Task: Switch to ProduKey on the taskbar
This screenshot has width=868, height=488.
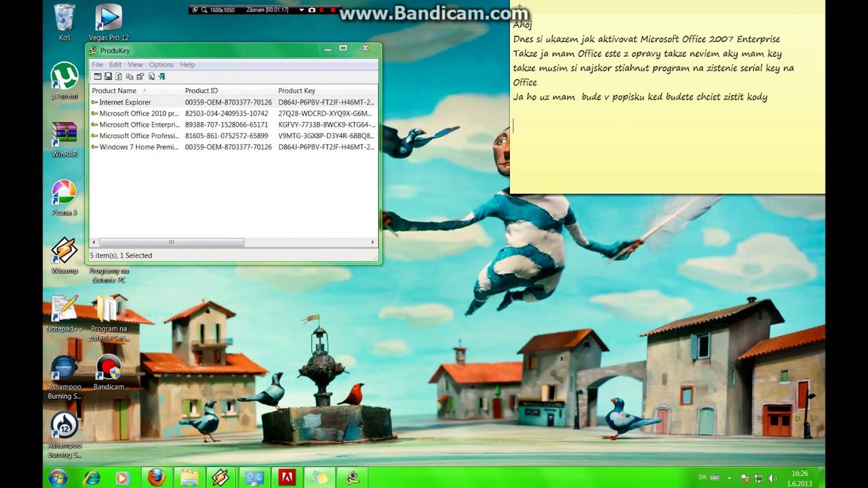Action: pos(353,478)
